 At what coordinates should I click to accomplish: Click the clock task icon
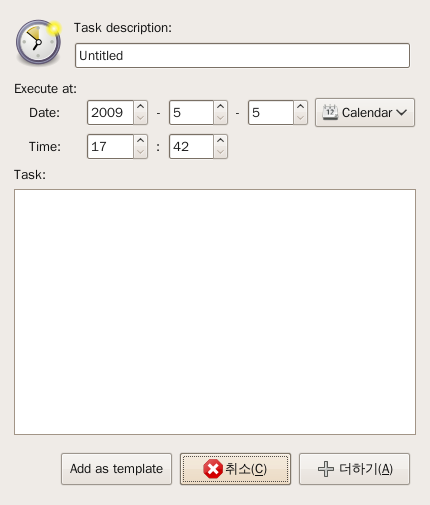[x=39, y=42]
